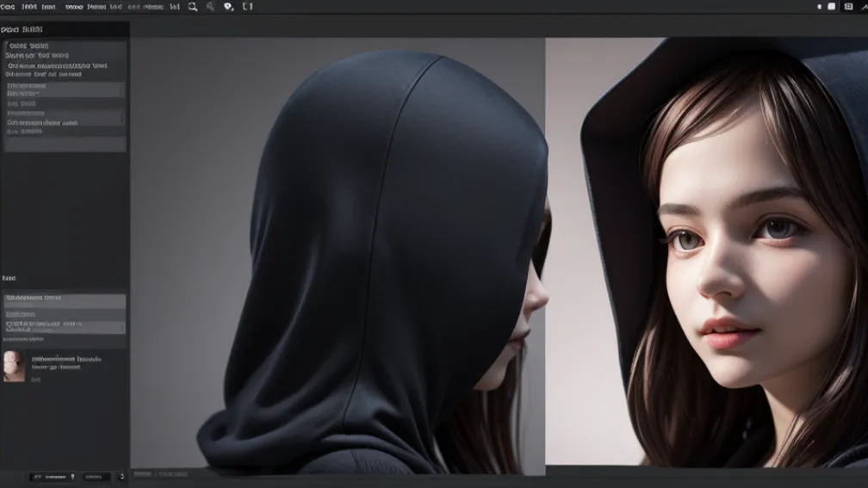Select the second highlighted row in upper panel
Viewport: 868px width, 488px height.
coord(65,117)
